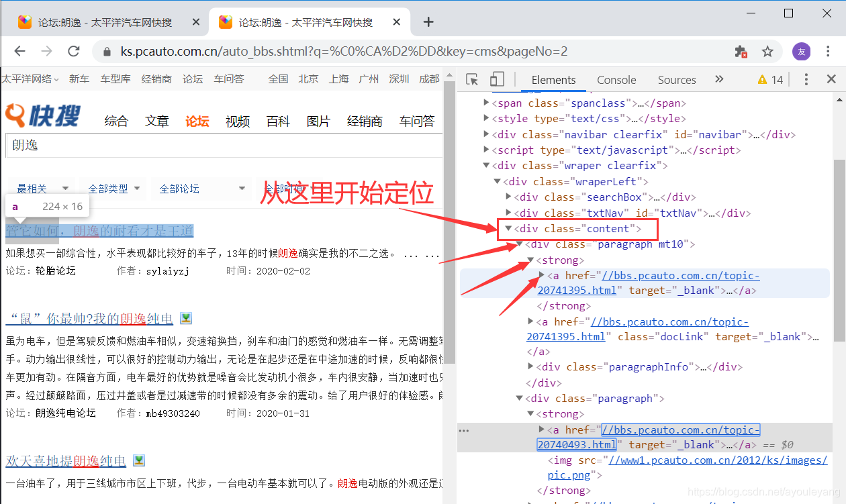Click the 新车 top navigation link
846x504 pixels.
79,79
